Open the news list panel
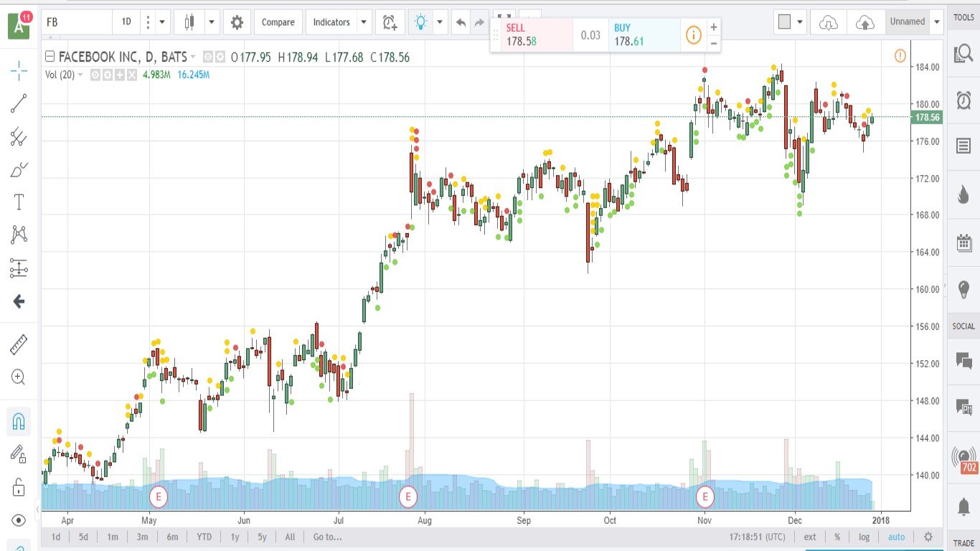Viewport: 980px width, 551px height. pos(963,146)
